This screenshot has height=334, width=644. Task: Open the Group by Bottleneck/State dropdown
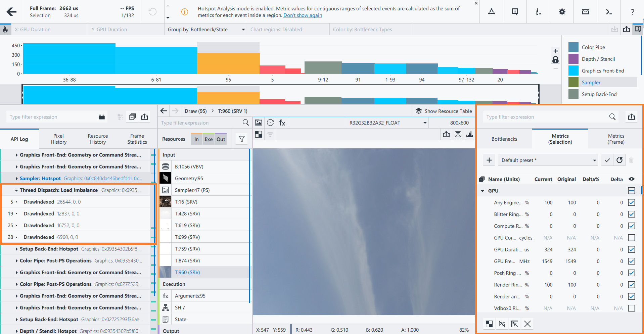pos(206,30)
